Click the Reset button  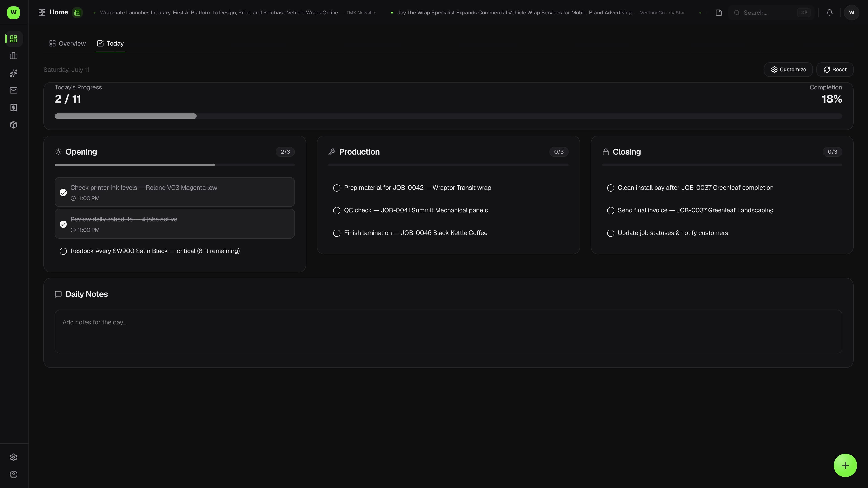point(835,69)
